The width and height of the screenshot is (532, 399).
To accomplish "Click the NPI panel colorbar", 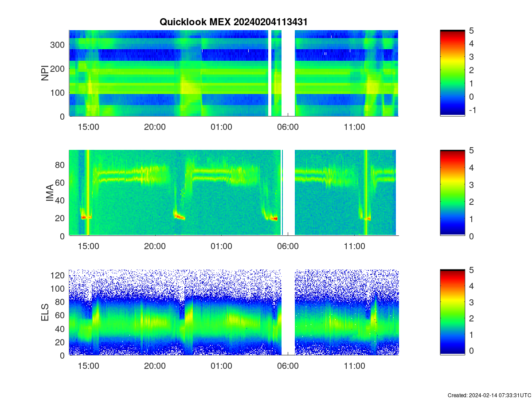I will pos(452,73).
